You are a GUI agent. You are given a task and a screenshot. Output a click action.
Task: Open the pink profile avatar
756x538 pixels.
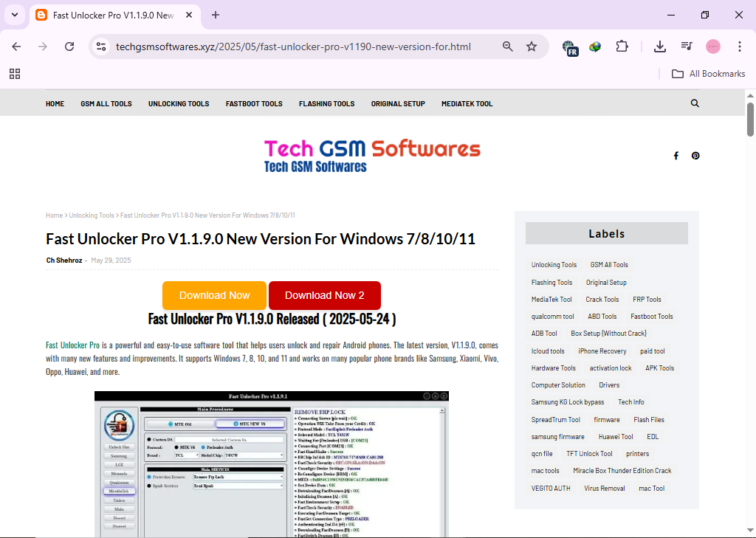click(x=713, y=46)
